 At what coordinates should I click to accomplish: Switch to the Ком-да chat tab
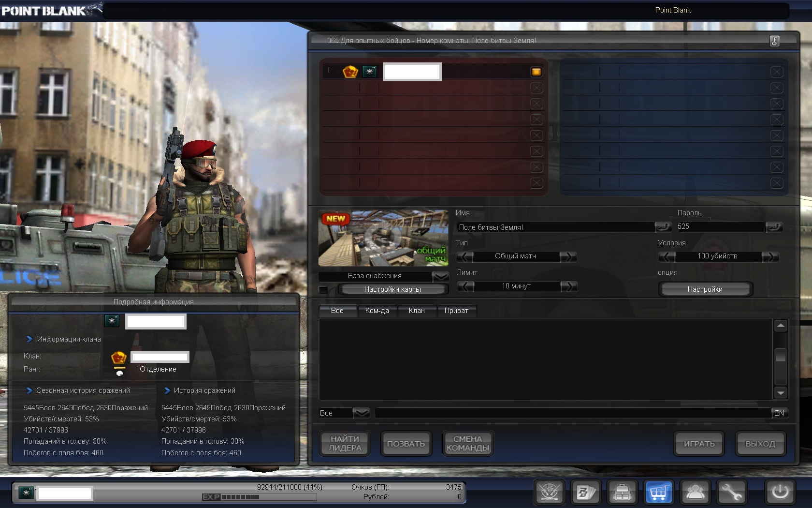click(x=377, y=311)
